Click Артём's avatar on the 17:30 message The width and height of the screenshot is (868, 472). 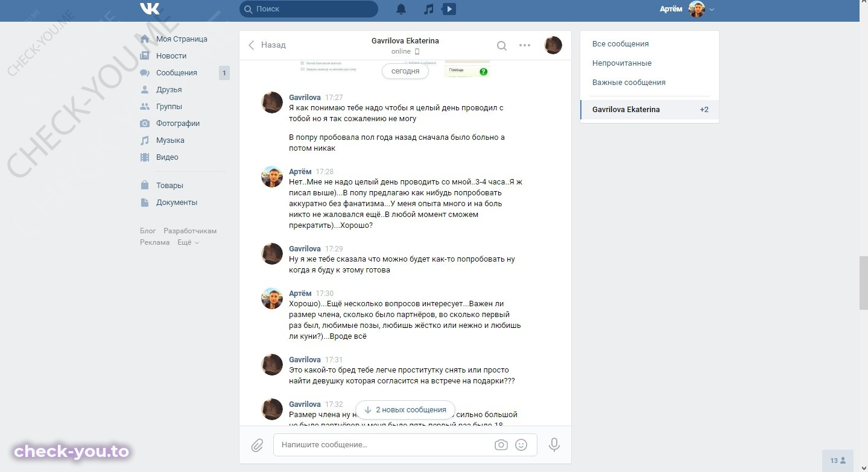click(272, 298)
